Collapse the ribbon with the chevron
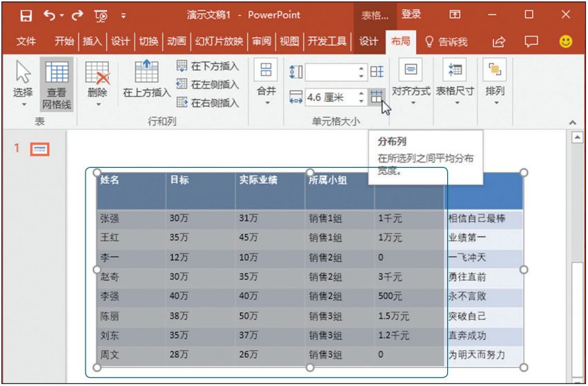This screenshot has width=588, height=386. (573, 122)
